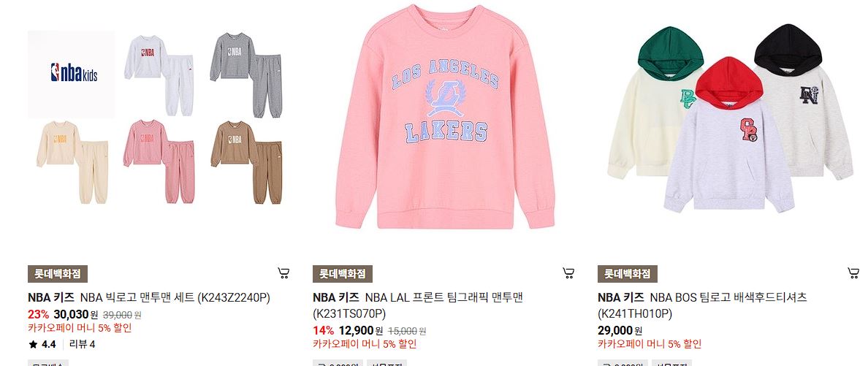Open three-hoodie BOS product image
Screen dimensions: 868x366
coord(730,118)
